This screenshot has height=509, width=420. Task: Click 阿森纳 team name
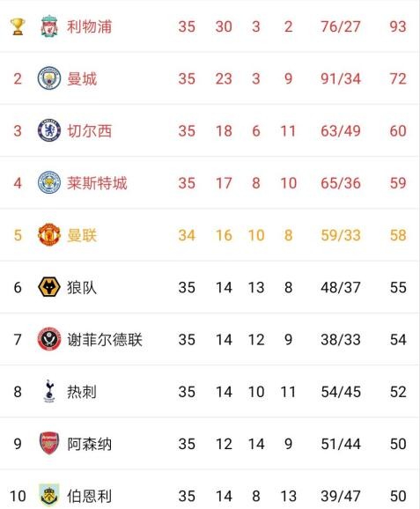[89, 444]
